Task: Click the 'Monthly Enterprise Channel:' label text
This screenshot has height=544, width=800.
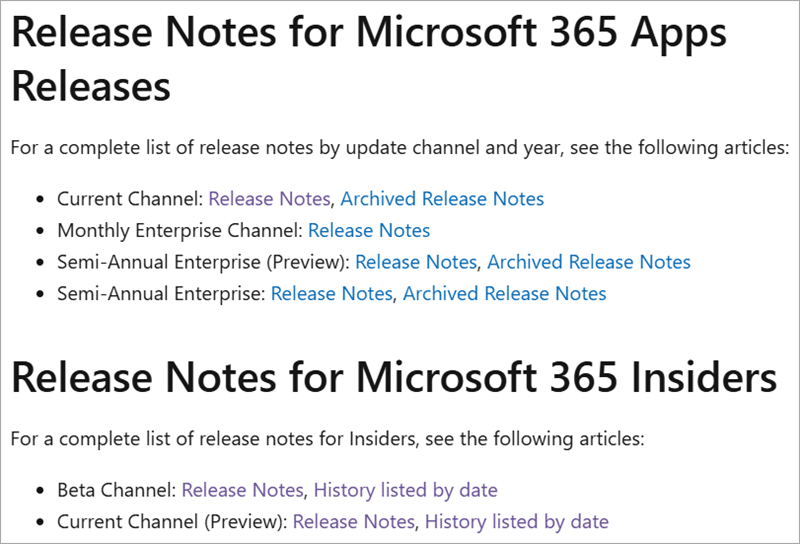Action: (180, 230)
